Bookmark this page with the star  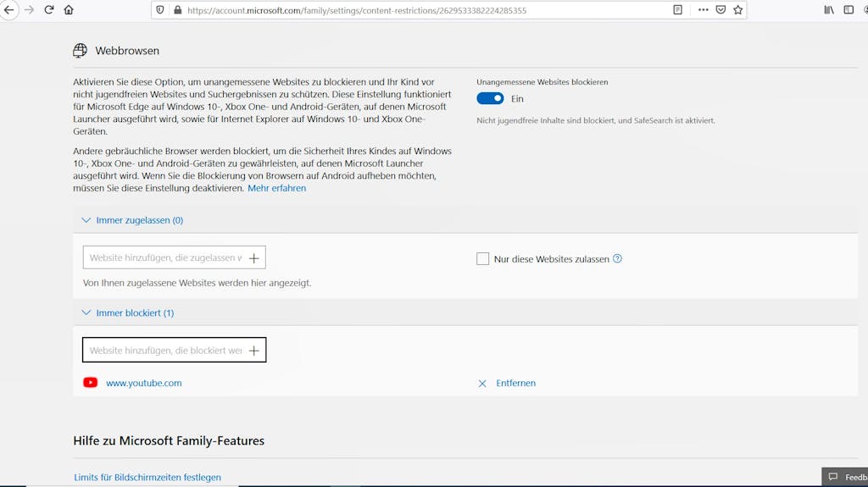click(738, 10)
